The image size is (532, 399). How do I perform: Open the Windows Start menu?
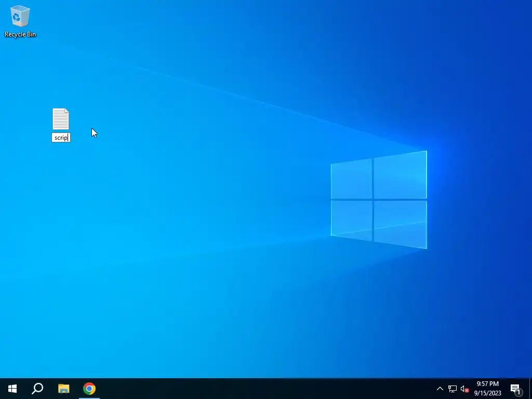pyautogui.click(x=12, y=389)
